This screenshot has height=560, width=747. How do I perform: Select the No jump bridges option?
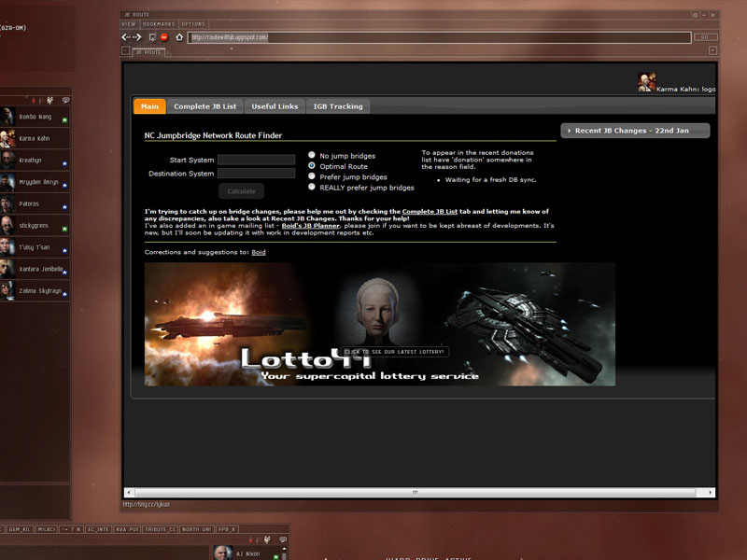click(312, 155)
